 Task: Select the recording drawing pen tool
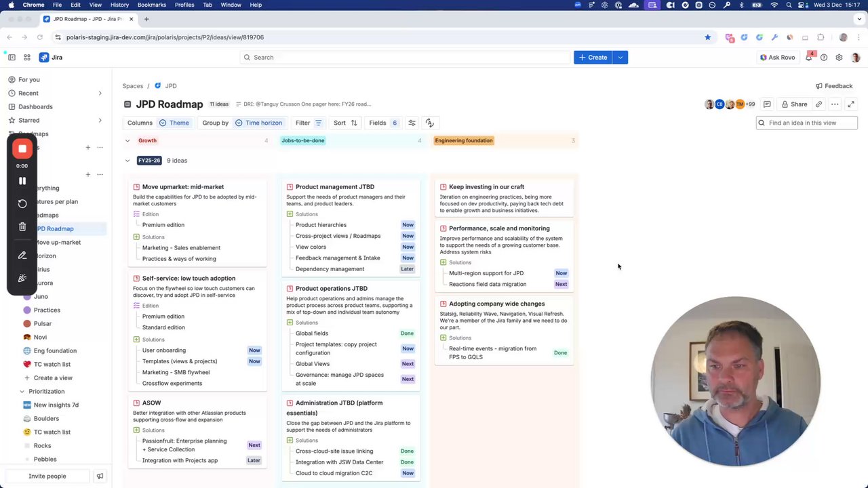click(x=22, y=256)
